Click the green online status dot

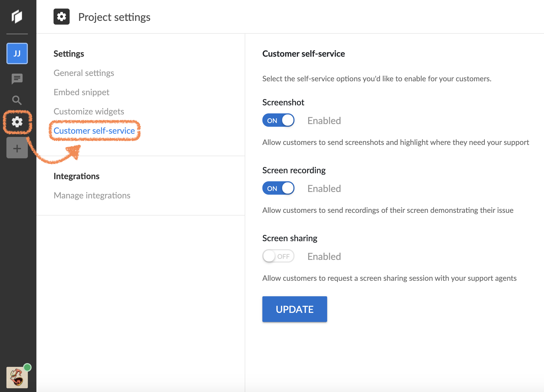tap(27, 367)
